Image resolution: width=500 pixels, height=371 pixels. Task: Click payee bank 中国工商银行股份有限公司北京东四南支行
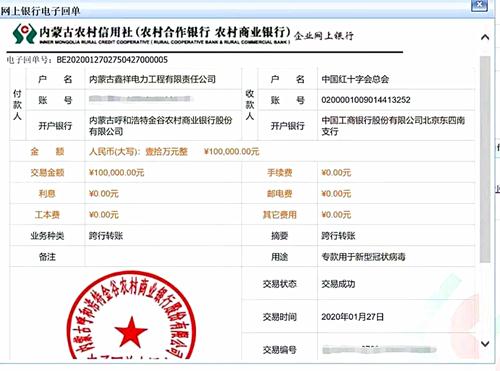tap(393, 126)
